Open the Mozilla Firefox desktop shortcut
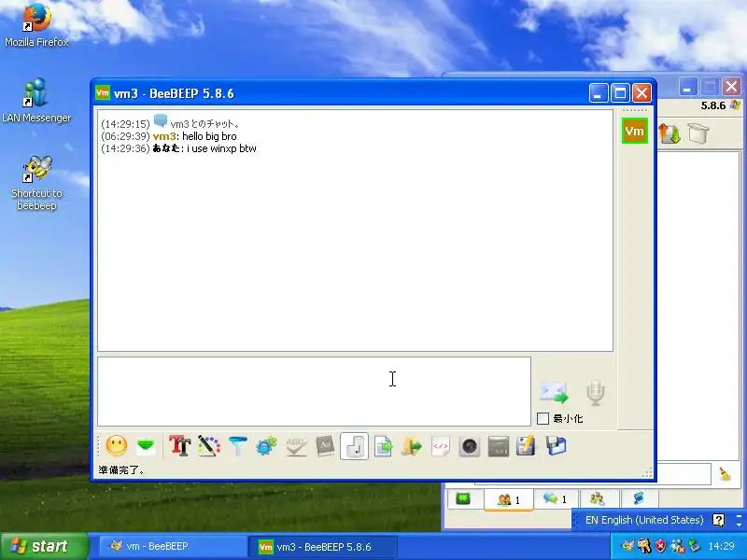 click(x=36, y=25)
